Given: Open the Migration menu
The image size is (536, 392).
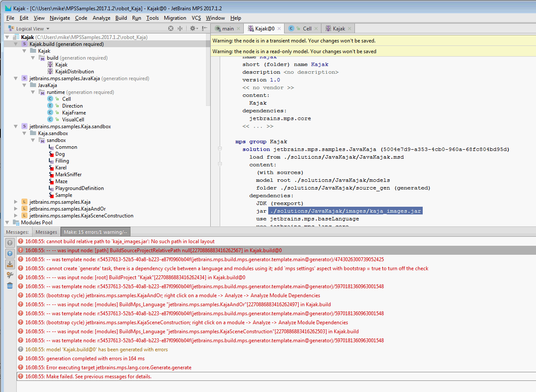Looking at the screenshot, I should [175, 18].
